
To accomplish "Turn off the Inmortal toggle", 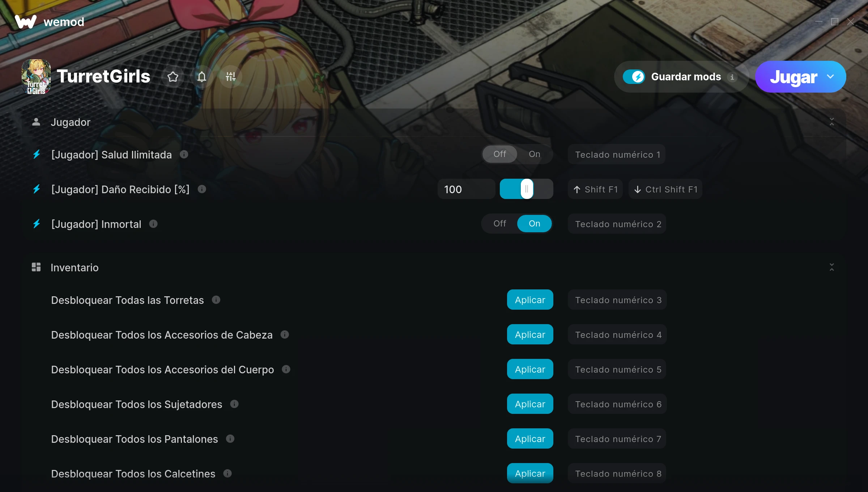I will (x=499, y=224).
